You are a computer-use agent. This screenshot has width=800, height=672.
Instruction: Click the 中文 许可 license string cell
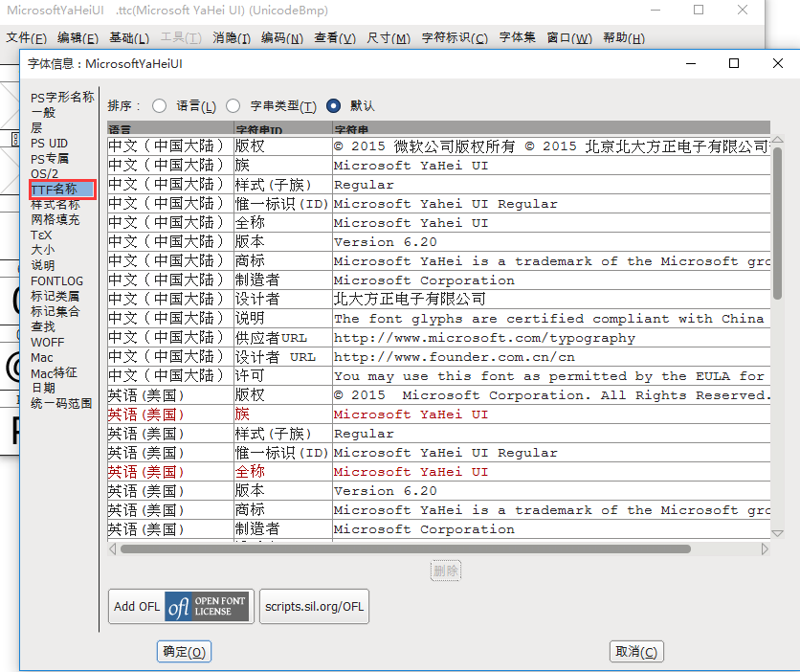click(x=551, y=375)
